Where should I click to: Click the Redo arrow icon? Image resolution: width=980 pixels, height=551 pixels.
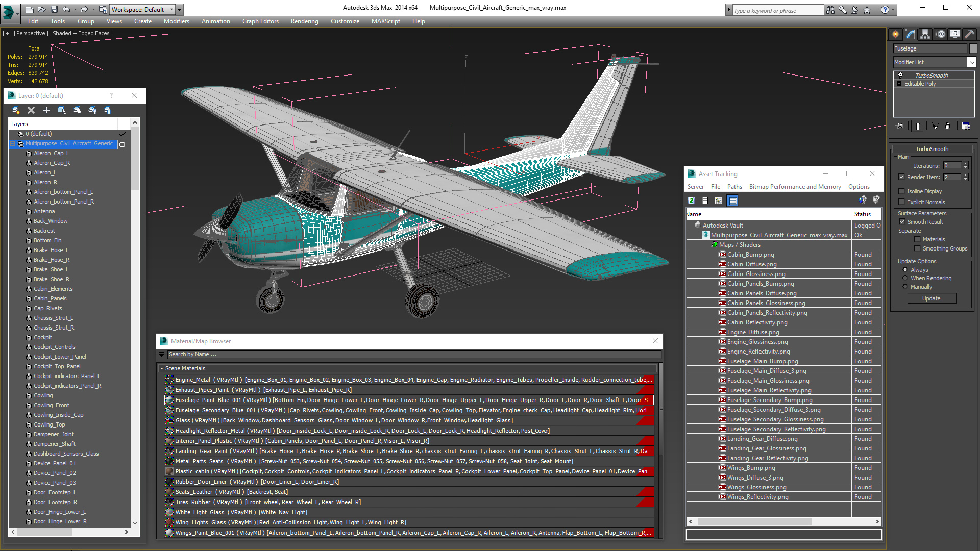point(84,9)
